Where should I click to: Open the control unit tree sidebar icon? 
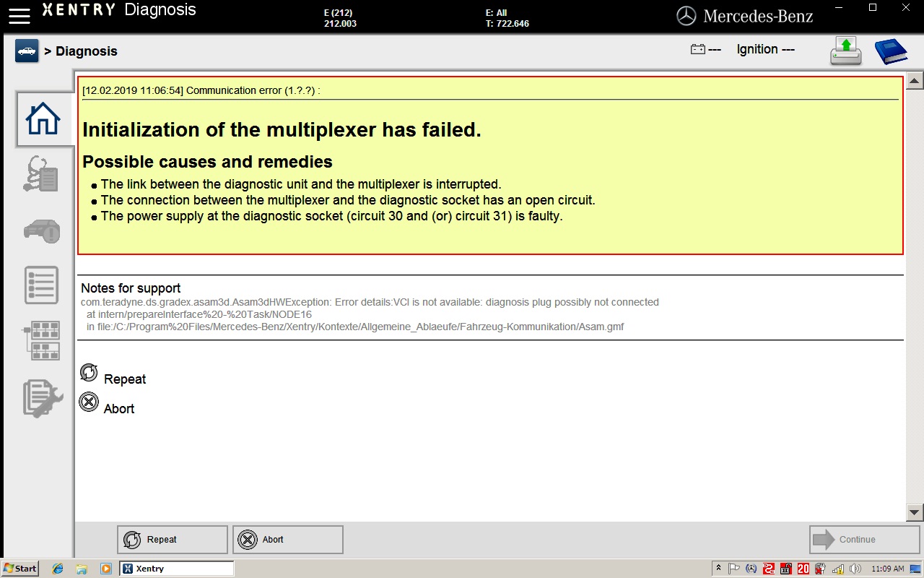(x=42, y=341)
